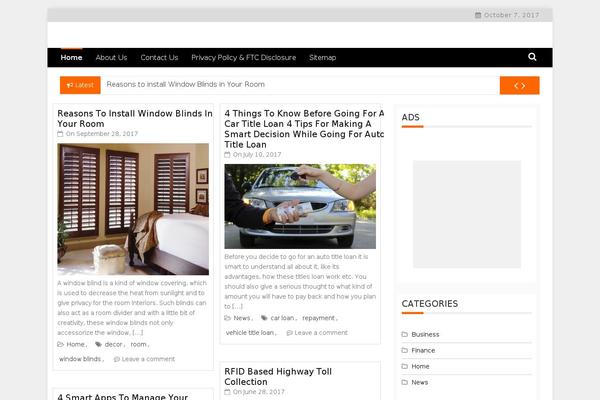The height and width of the screenshot is (400, 600).
Task: Click comment bubble icon on car loan post
Action: pos(290,333)
